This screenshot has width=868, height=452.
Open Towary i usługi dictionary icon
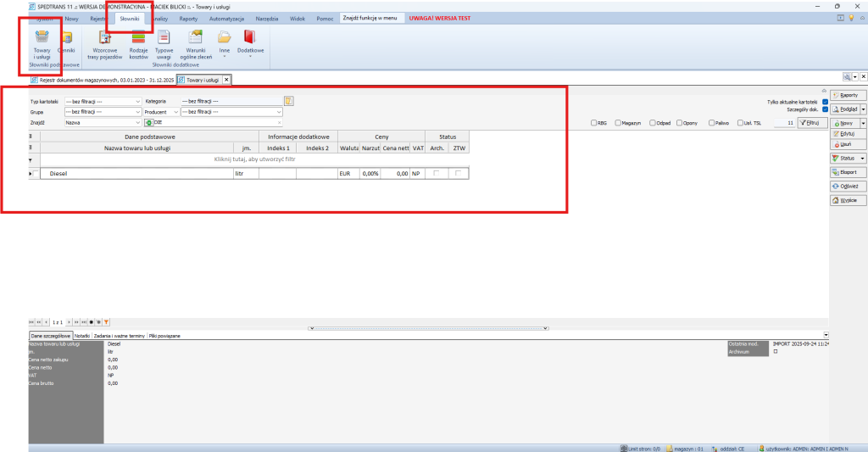click(42, 38)
